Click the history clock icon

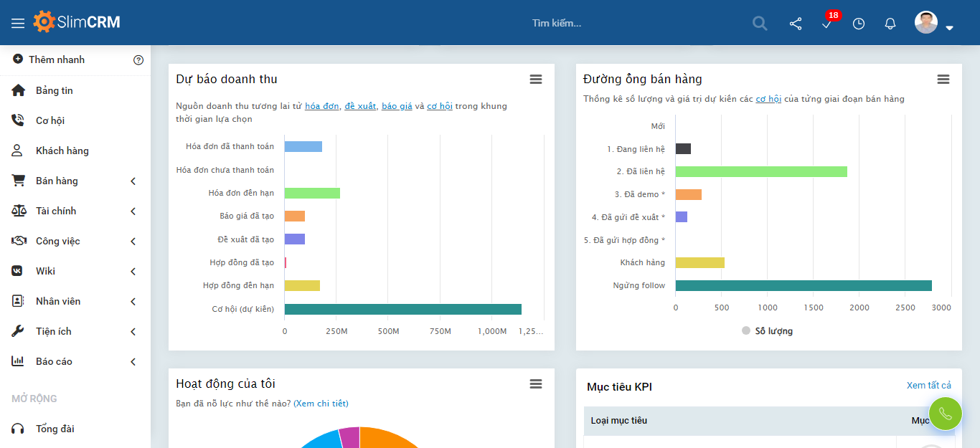click(858, 24)
